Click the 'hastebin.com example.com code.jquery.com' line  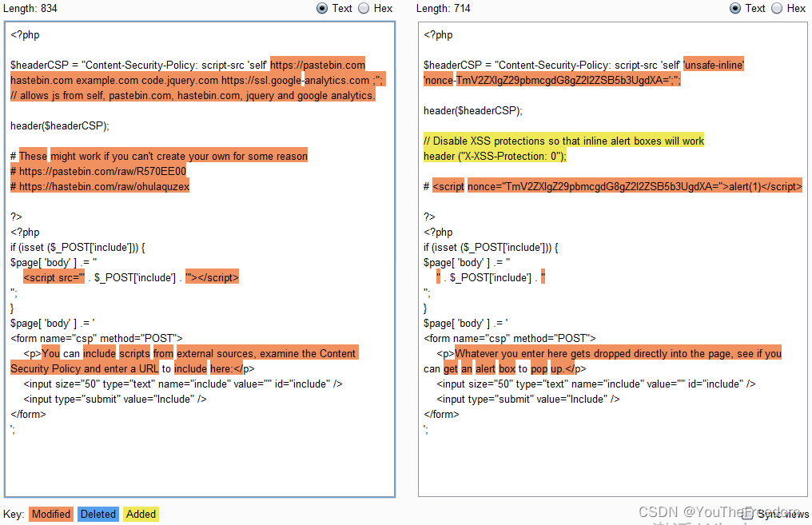[x=197, y=80]
